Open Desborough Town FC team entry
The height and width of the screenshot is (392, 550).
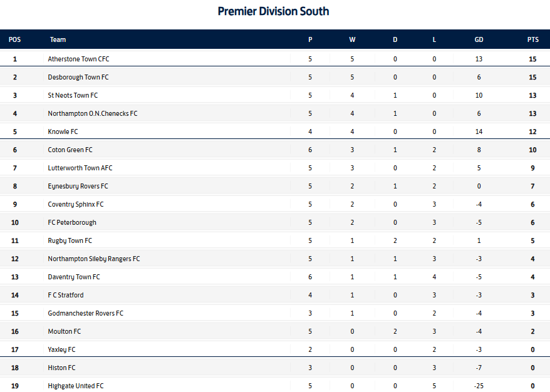pos(78,77)
